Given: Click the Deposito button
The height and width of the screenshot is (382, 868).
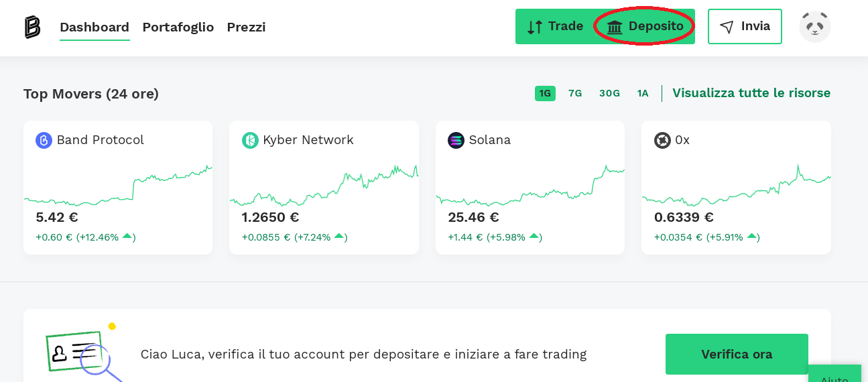Looking at the screenshot, I should coord(645,26).
